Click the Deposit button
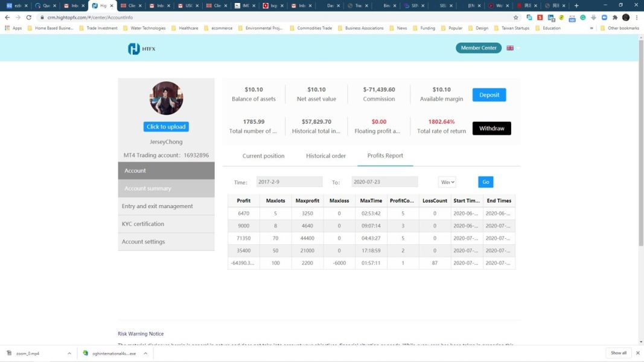644x362 pixels. pos(489,95)
